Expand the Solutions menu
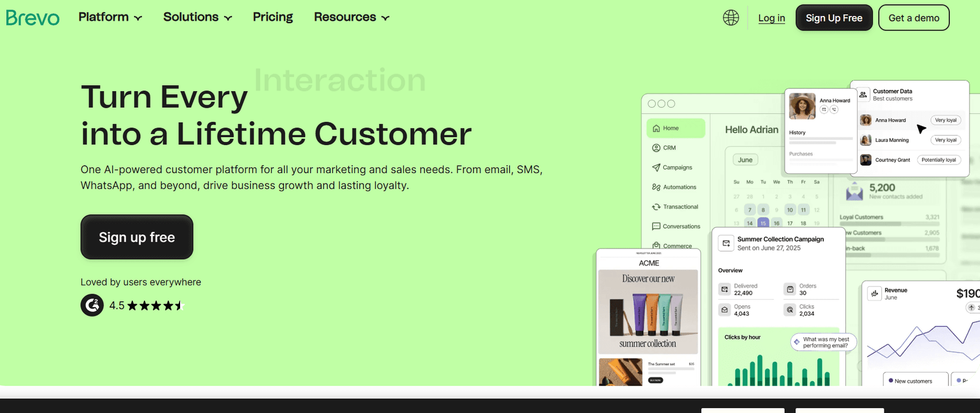Screen dimensions: 980x413 197,17
